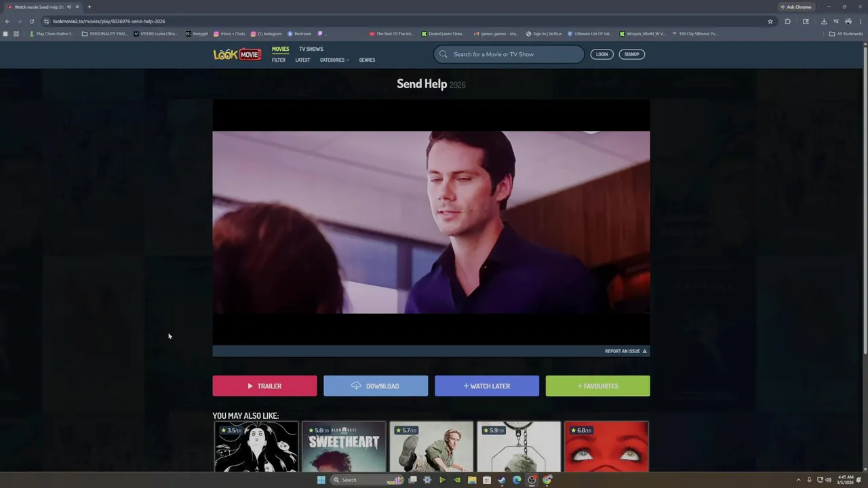Click the browser Back arrow
The height and width of the screenshot is (488, 868).
pos(7,21)
